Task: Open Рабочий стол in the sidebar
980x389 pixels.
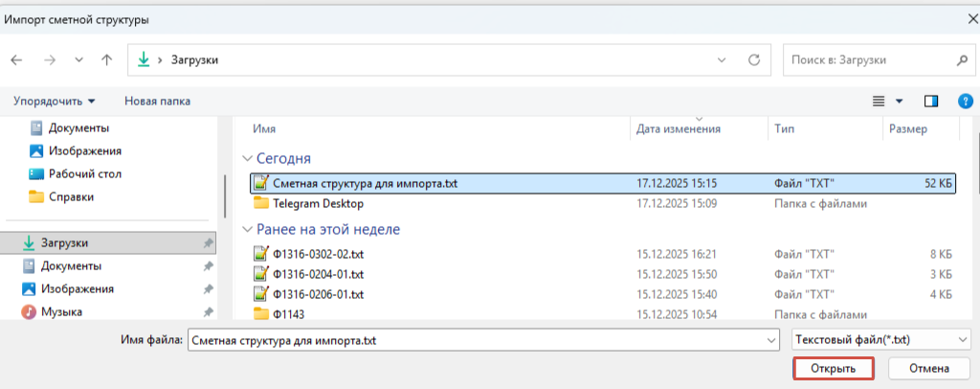Action: click(x=75, y=173)
